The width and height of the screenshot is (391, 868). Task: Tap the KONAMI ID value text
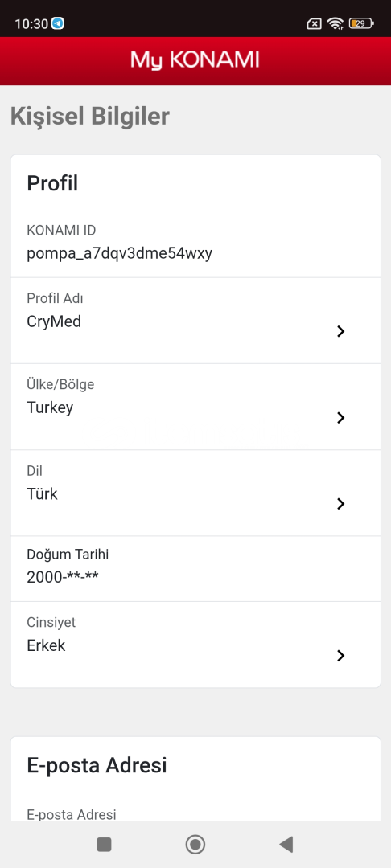(120, 253)
